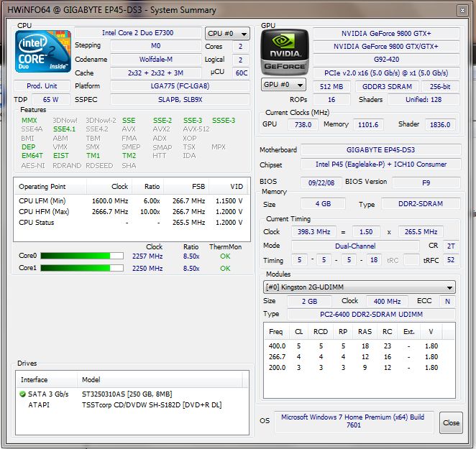Close the System Summary window via X
This screenshot has width=476, height=449.
tap(462, 11)
